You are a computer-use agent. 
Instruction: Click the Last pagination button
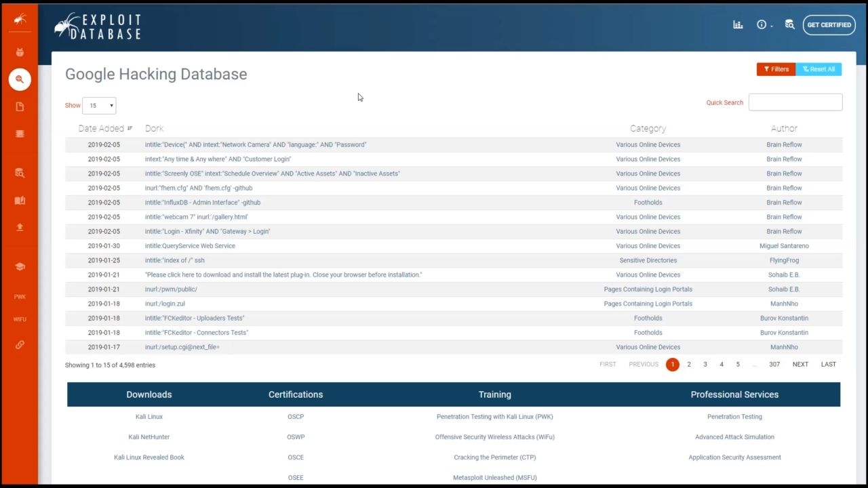click(829, 365)
